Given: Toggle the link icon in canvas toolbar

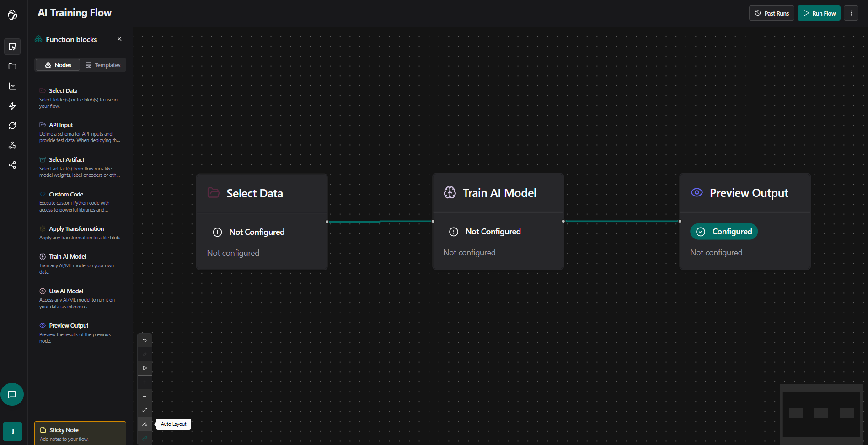Looking at the screenshot, I should coord(145,438).
